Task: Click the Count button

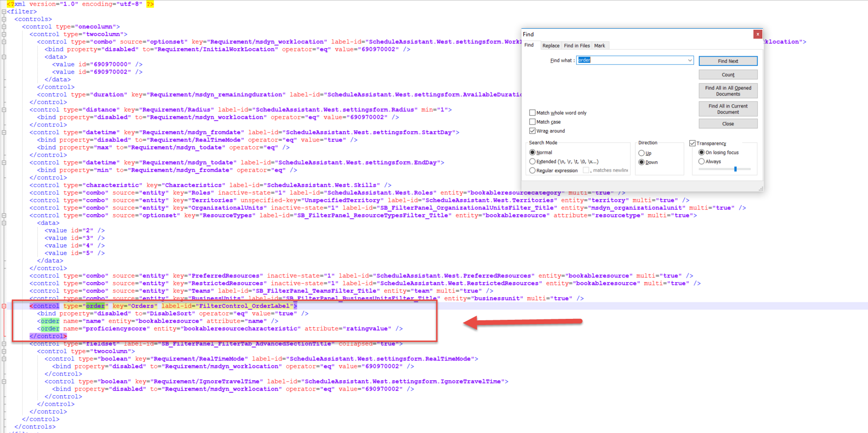Action: click(x=728, y=75)
